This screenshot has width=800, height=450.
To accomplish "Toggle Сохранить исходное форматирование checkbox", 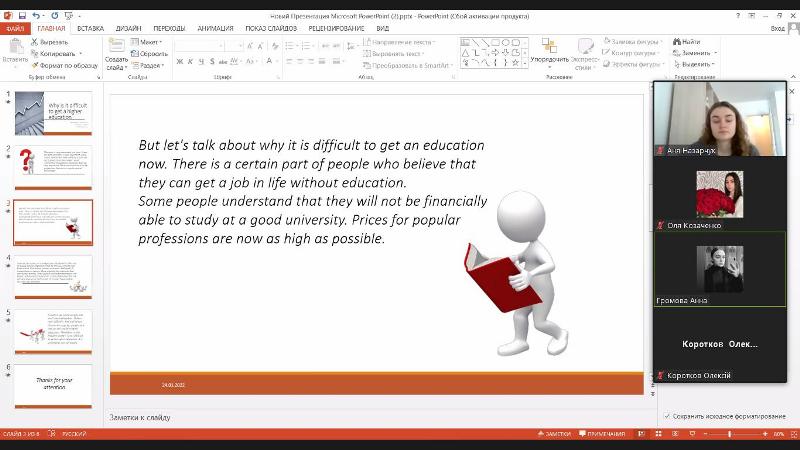I will coord(666,416).
